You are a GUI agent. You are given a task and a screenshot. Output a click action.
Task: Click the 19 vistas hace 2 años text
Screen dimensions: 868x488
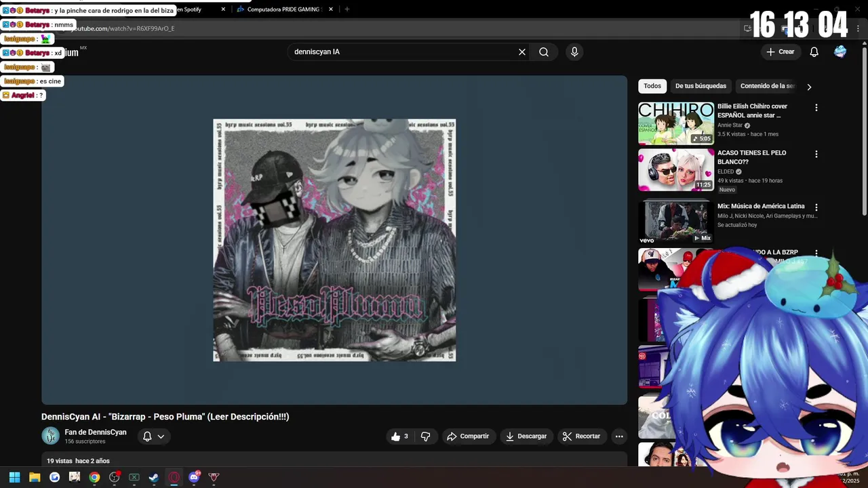point(78,461)
